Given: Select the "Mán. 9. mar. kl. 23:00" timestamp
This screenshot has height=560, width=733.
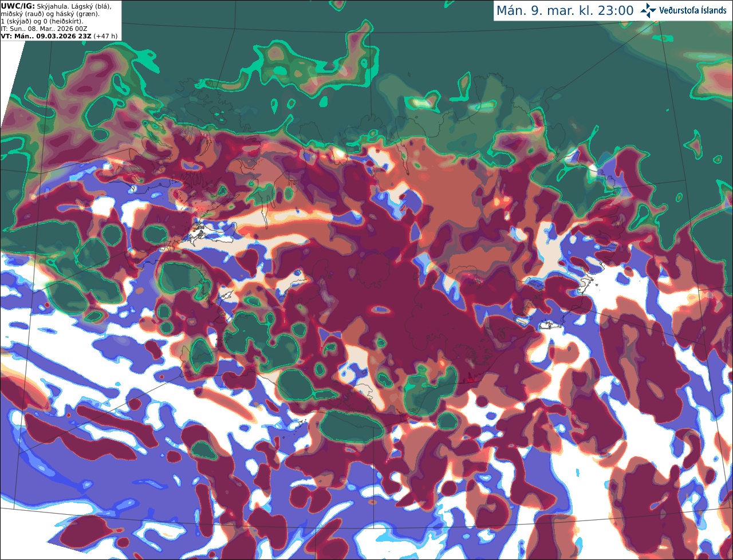Looking at the screenshot, I should pyautogui.click(x=565, y=11).
